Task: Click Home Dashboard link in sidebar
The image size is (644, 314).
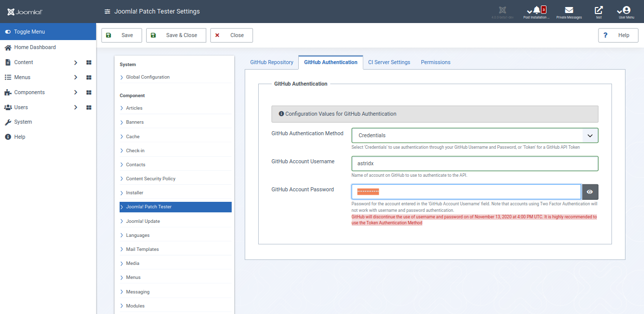Action: tap(35, 47)
